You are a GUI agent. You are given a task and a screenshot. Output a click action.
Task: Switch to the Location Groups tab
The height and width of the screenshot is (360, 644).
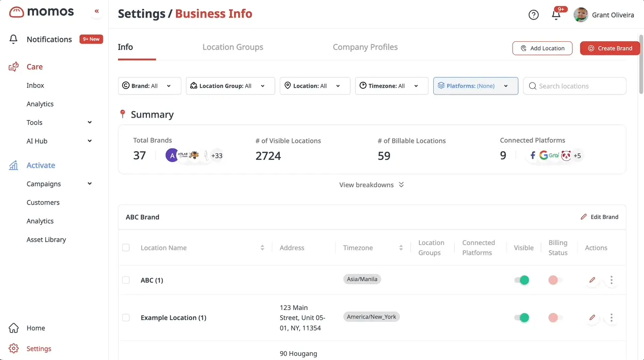click(233, 47)
